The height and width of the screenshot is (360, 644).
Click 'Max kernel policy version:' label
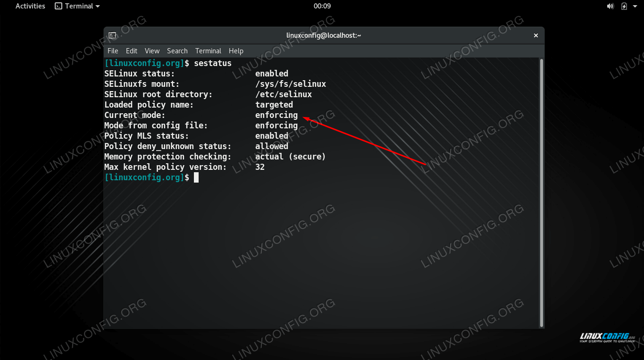(166, 167)
